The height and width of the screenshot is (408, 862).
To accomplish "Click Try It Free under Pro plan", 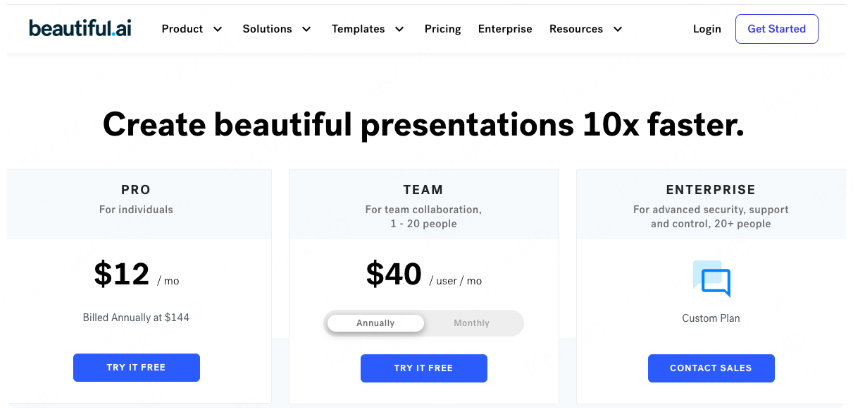I will [x=136, y=368].
